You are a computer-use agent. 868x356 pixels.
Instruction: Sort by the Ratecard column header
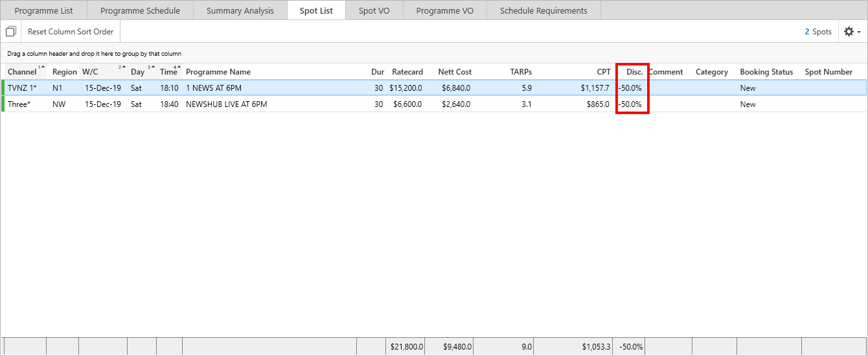[407, 72]
